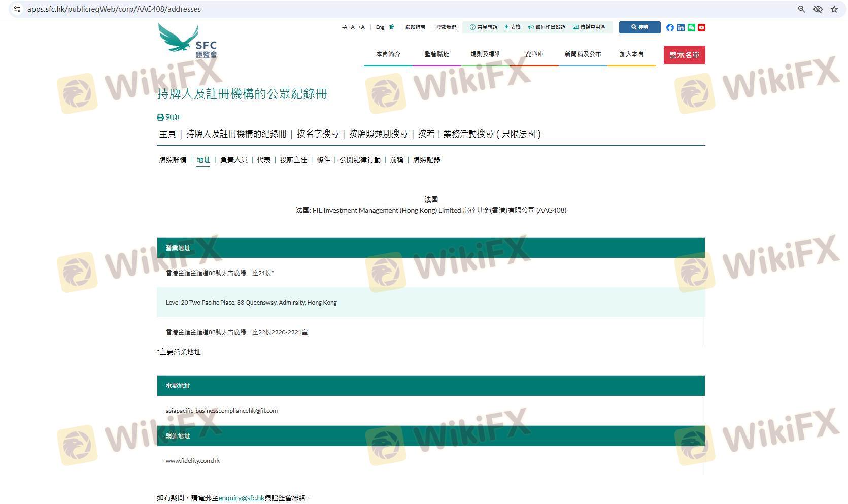
Task: Decrease font size with the -A control
Action: click(x=345, y=27)
